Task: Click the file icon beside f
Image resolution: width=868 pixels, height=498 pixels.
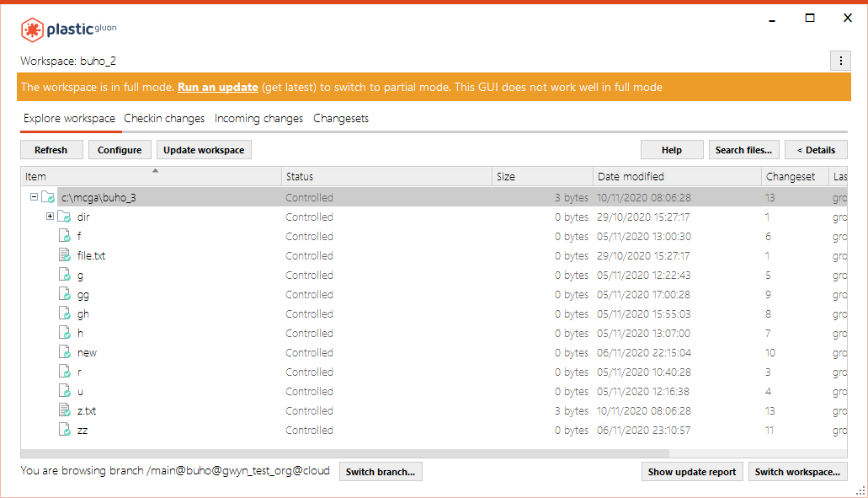Action: 65,235
